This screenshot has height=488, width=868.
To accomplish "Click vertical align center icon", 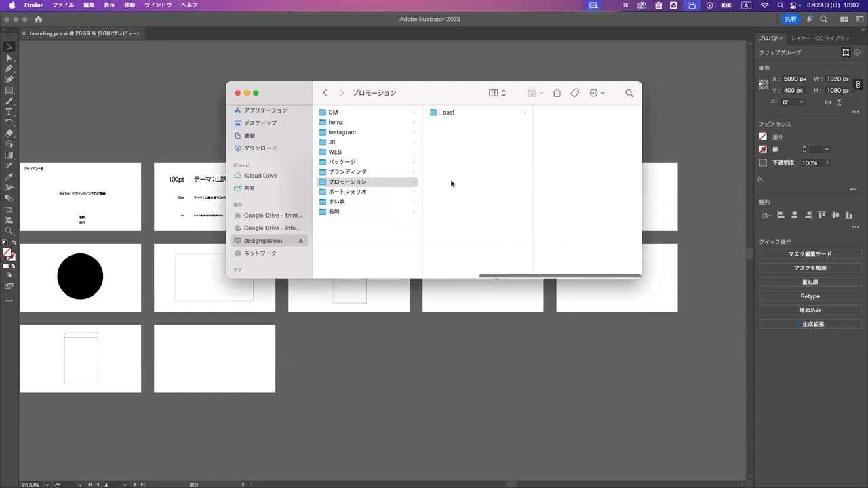I will pos(835,216).
